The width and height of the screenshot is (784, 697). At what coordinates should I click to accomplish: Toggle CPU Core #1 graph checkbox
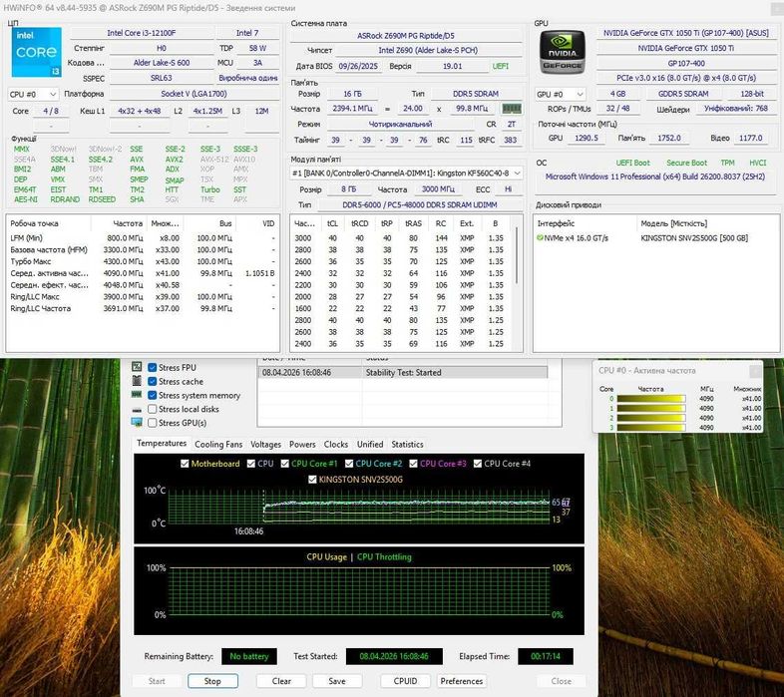click(x=285, y=464)
